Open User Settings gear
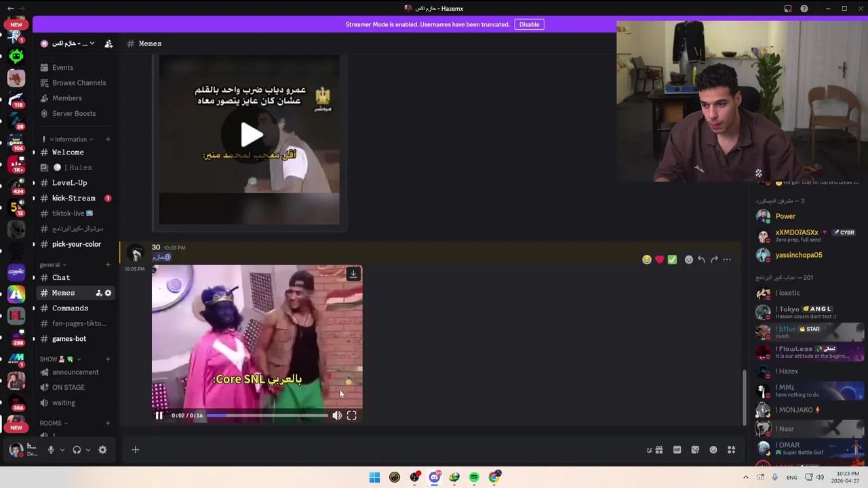 point(102,449)
